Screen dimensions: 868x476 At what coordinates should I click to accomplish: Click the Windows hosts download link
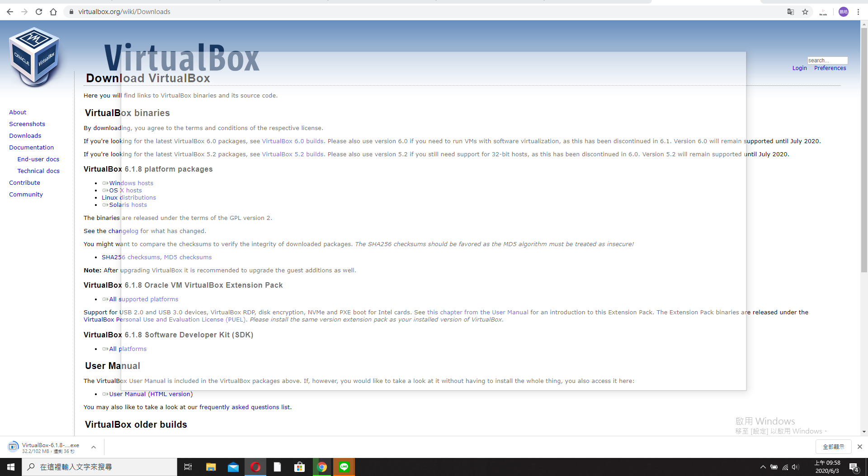coord(131,183)
